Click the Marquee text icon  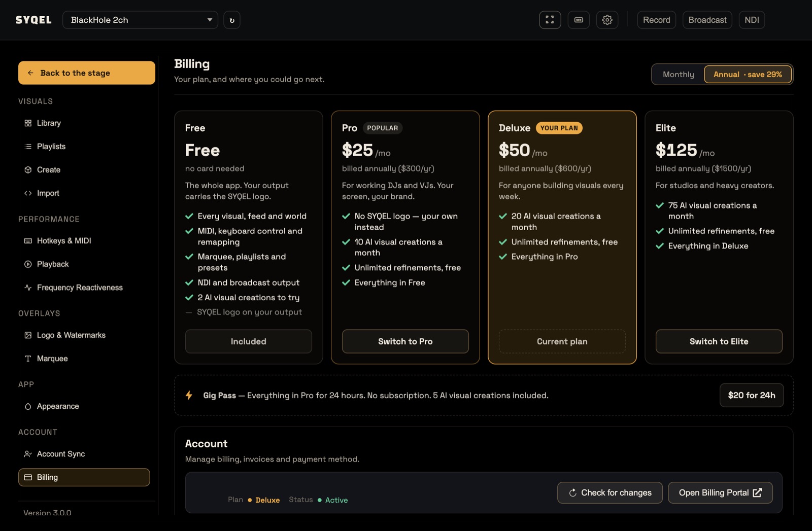tap(28, 359)
